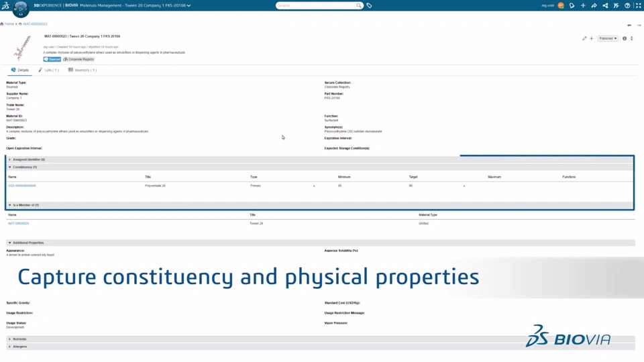Navigate back with left arrow
The height and width of the screenshot is (362, 644).
click(629, 25)
